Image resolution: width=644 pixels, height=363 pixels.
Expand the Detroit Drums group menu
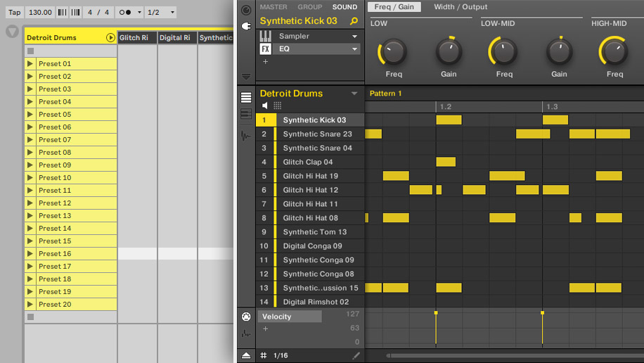pyautogui.click(x=354, y=94)
